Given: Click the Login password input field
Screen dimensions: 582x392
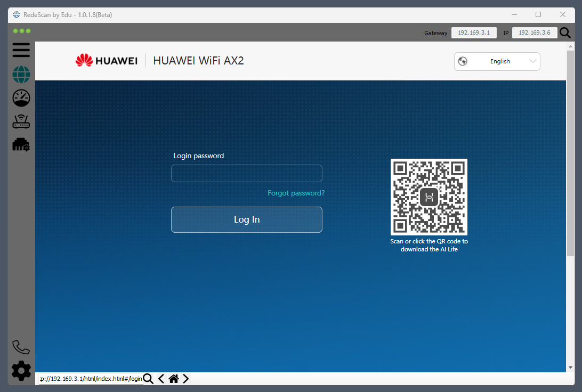Looking at the screenshot, I should (246, 174).
